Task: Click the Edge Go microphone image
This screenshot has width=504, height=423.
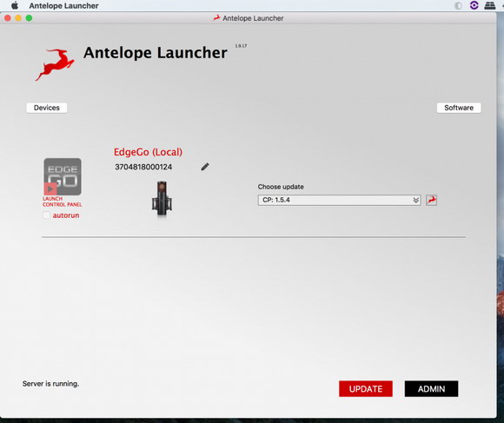Action: coord(162,199)
